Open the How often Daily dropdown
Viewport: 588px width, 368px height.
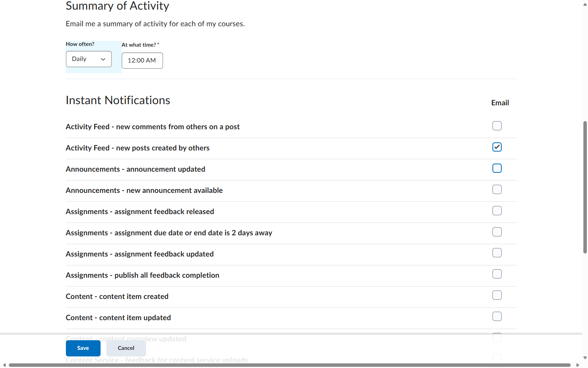click(89, 59)
